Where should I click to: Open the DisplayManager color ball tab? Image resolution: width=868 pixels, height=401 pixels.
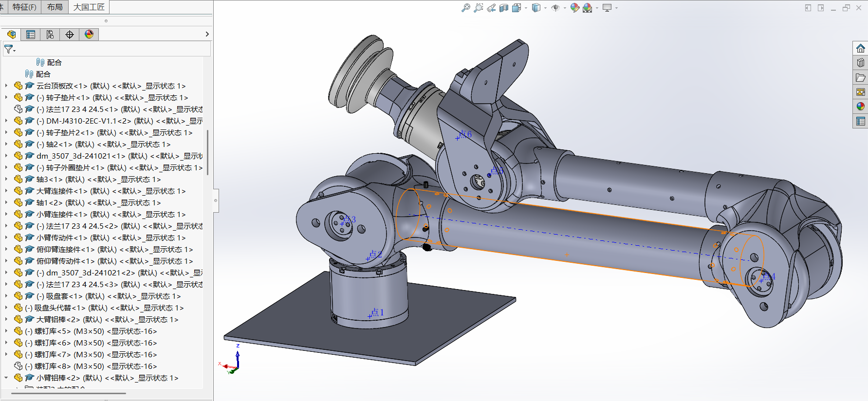pos(89,35)
